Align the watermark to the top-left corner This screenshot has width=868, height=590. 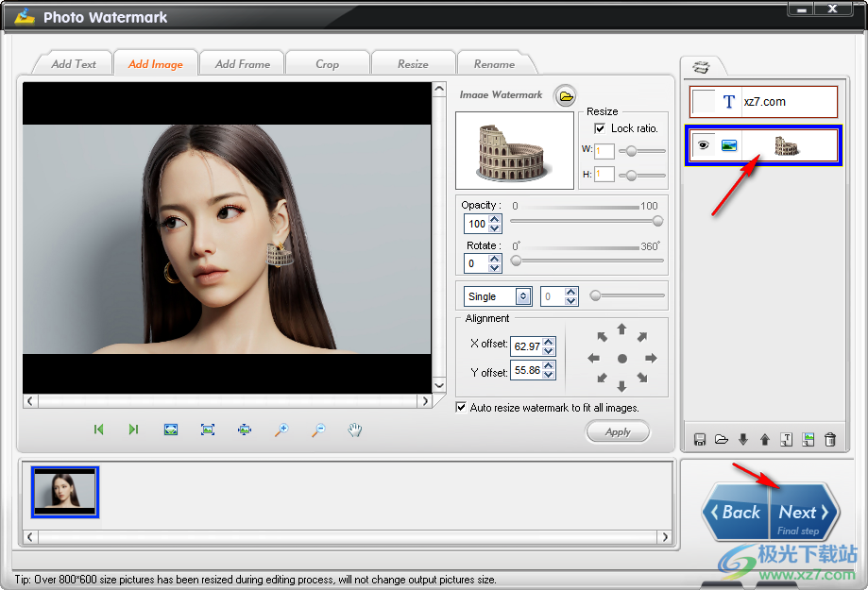(603, 336)
